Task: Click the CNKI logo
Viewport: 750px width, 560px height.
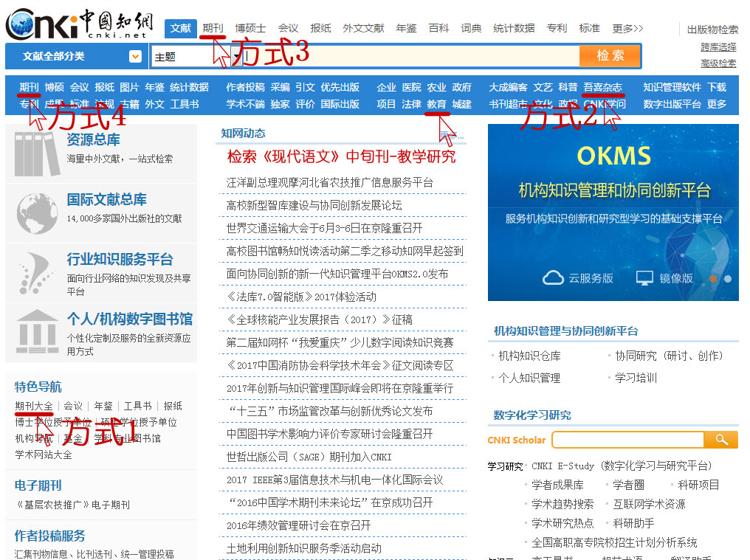Action: click(x=79, y=24)
